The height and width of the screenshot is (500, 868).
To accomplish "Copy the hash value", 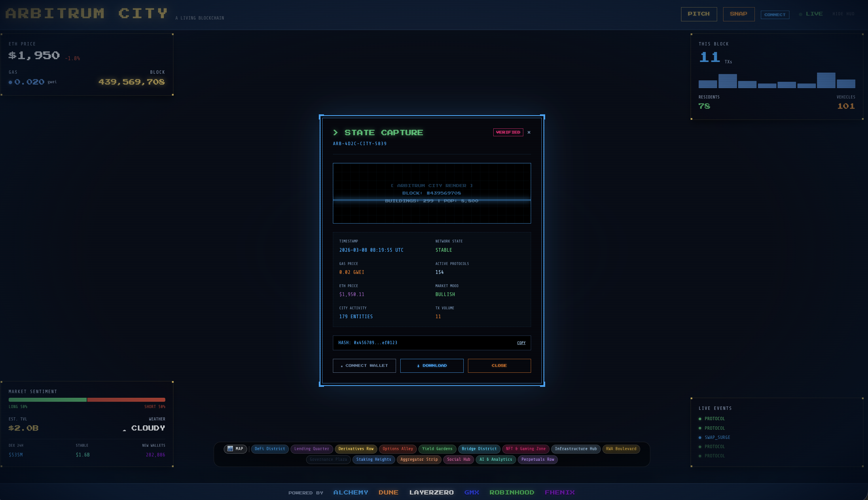I will pos(521,343).
